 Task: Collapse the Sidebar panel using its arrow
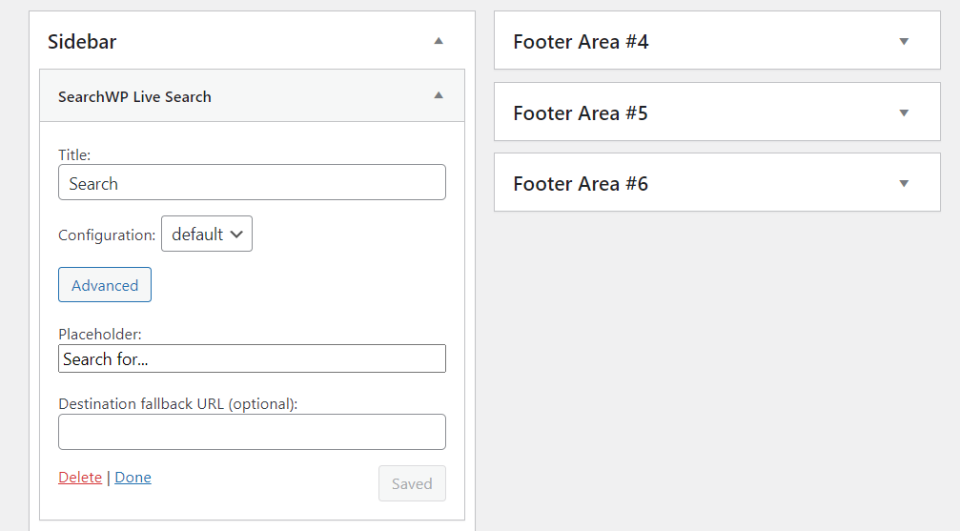[x=438, y=41]
